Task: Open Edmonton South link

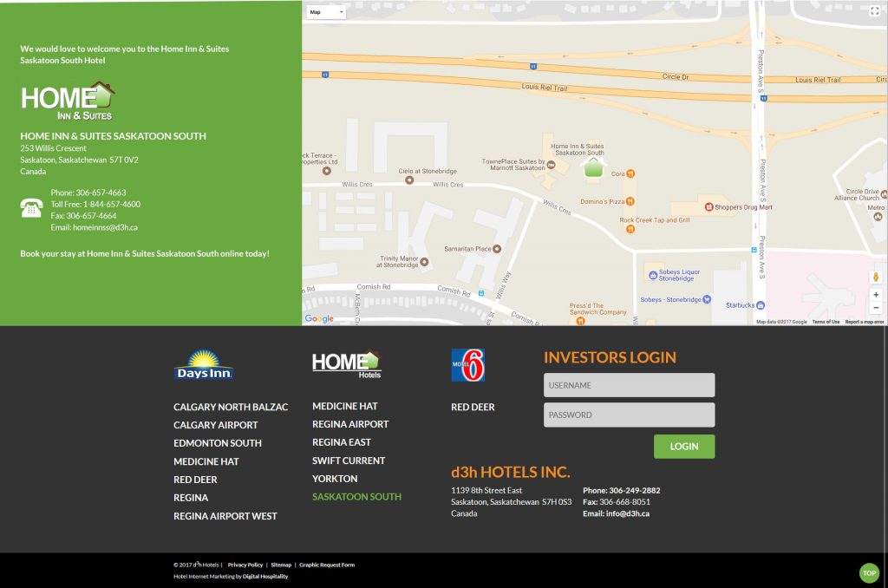Action: [218, 443]
